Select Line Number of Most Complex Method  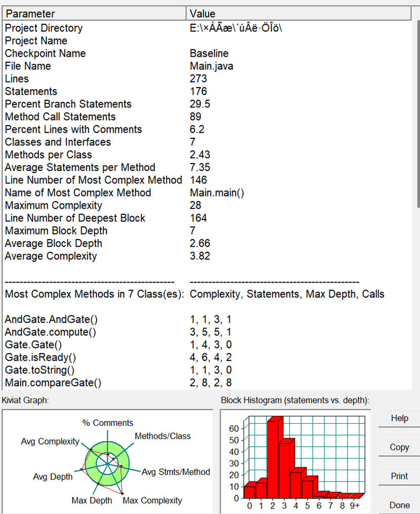click(x=206, y=180)
